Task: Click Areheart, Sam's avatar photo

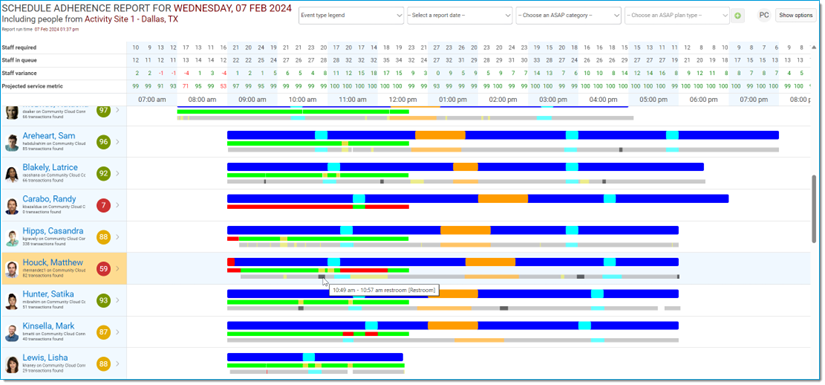Action: coord(12,142)
